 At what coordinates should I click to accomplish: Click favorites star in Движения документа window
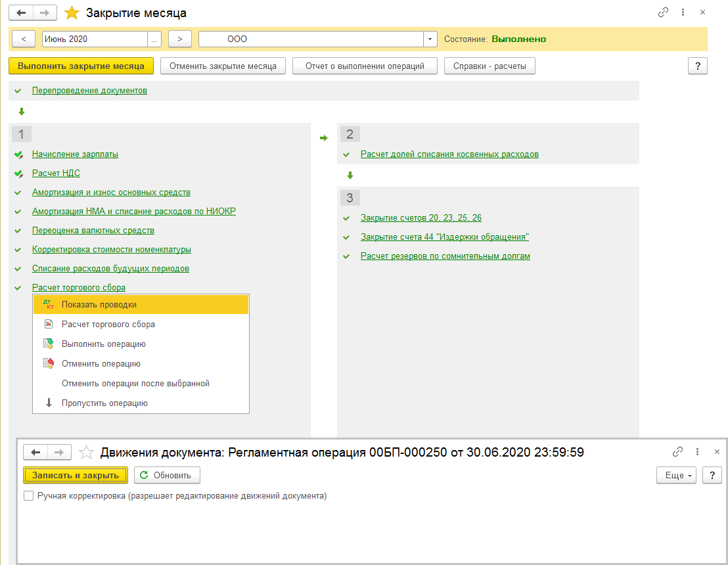(86, 452)
